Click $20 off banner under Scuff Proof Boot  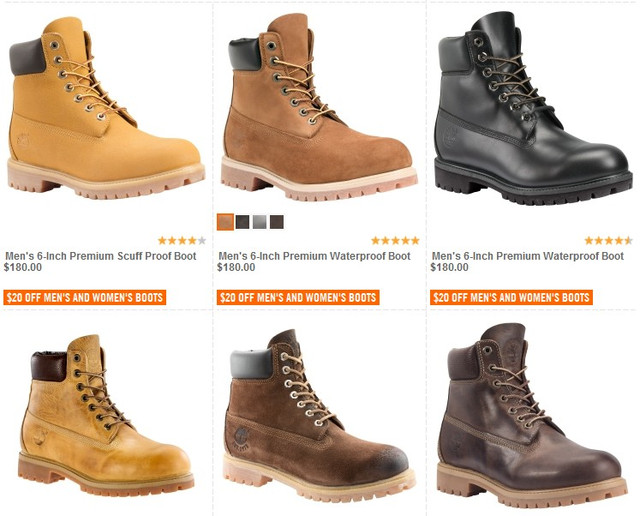[85, 297]
